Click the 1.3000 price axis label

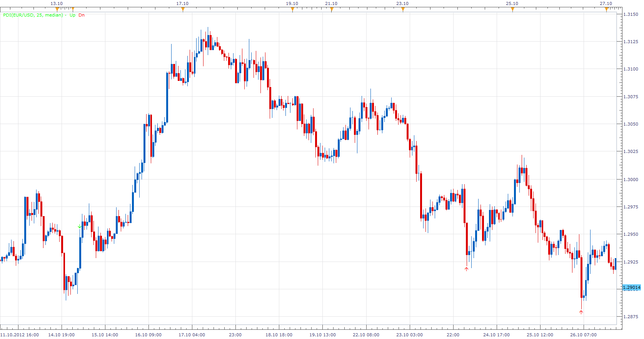[631, 180]
